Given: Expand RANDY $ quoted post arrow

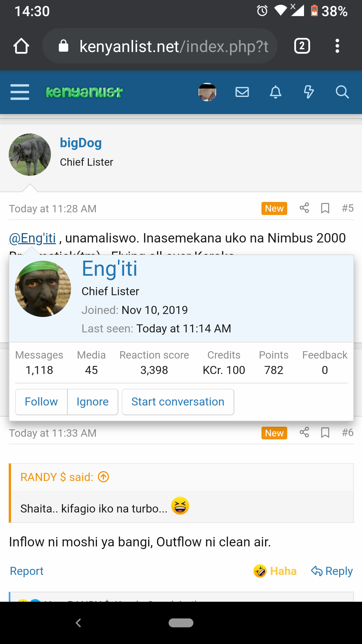Looking at the screenshot, I should pyautogui.click(x=104, y=477).
